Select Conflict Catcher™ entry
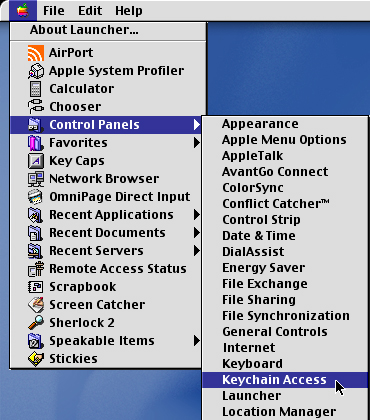Image resolution: width=370 pixels, height=420 pixels. point(285,204)
